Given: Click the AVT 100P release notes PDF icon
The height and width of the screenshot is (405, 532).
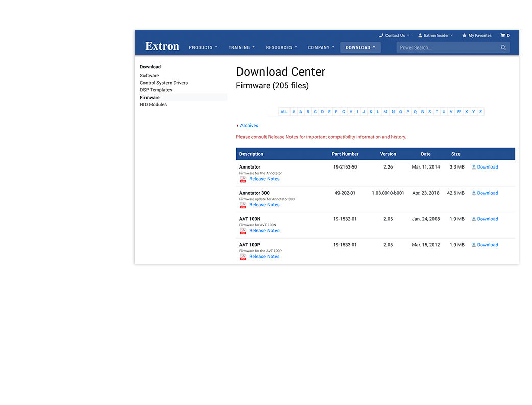Looking at the screenshot, I should (x=243, y=257).
